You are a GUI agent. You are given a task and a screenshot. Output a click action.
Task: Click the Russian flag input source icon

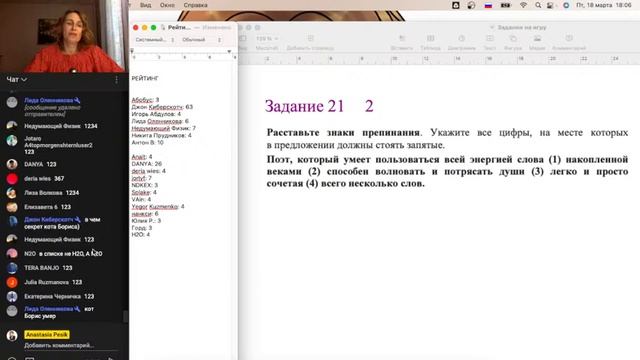488,5
